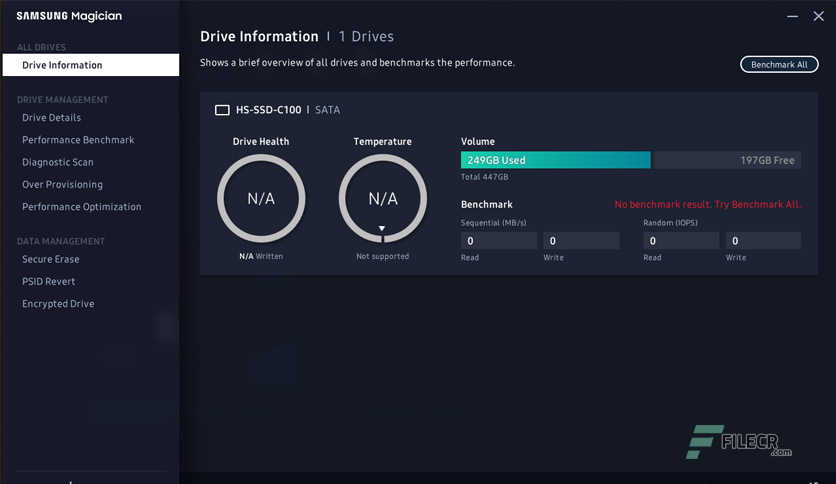This screenshot has width=836, height=484.
Task: Open Drive Details page
Action: pos(51,117)
